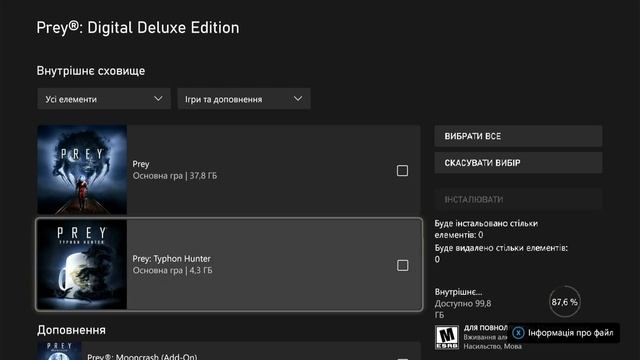The width and height of the screenshot is (640, 360).
Task: Tick the Prey: Typhon Hunter checkbox
Action: point(402,265)
